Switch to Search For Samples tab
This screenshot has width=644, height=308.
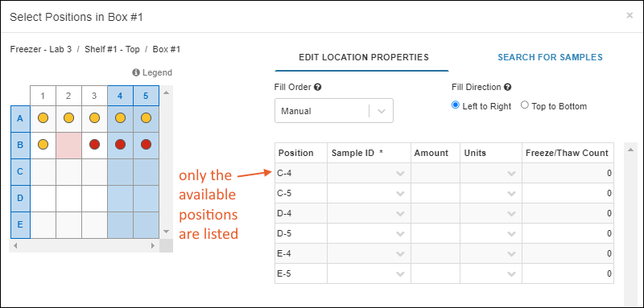(550, 57)
